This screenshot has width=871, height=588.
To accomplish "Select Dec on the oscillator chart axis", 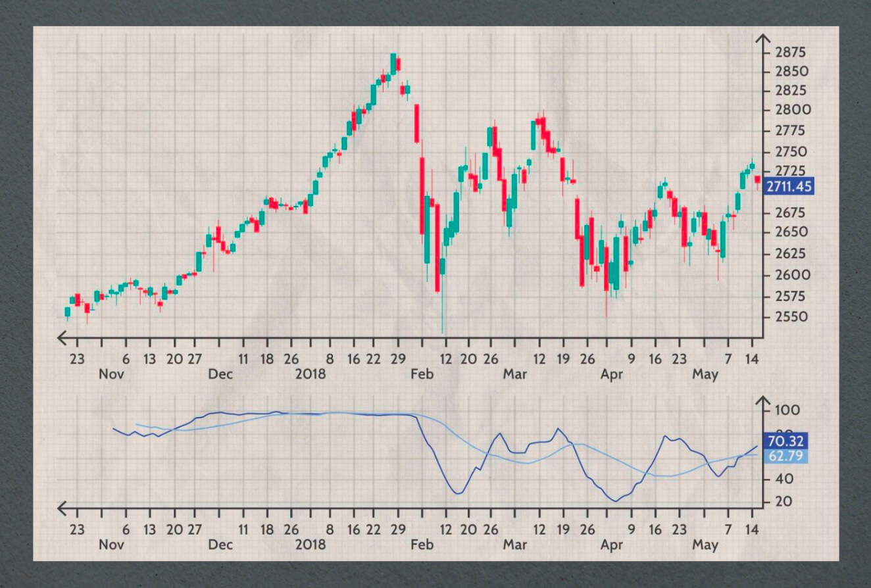I will pos(220,545).
